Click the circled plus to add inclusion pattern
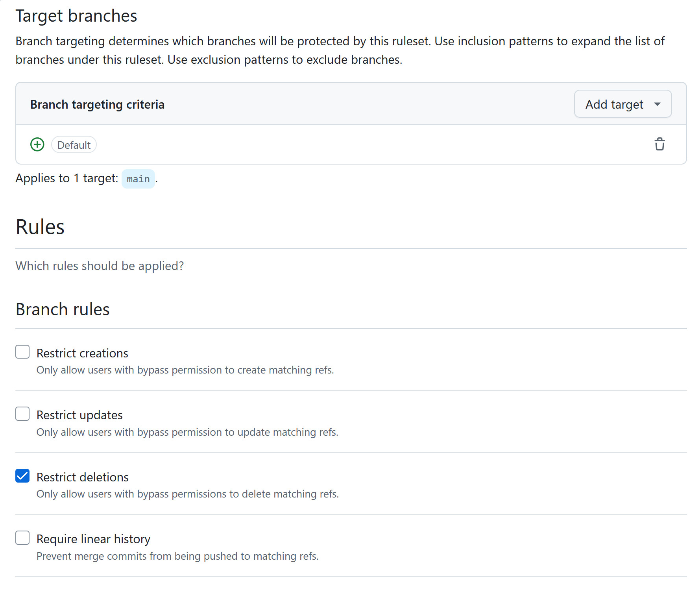700x592 pixels. coord(37,144)
